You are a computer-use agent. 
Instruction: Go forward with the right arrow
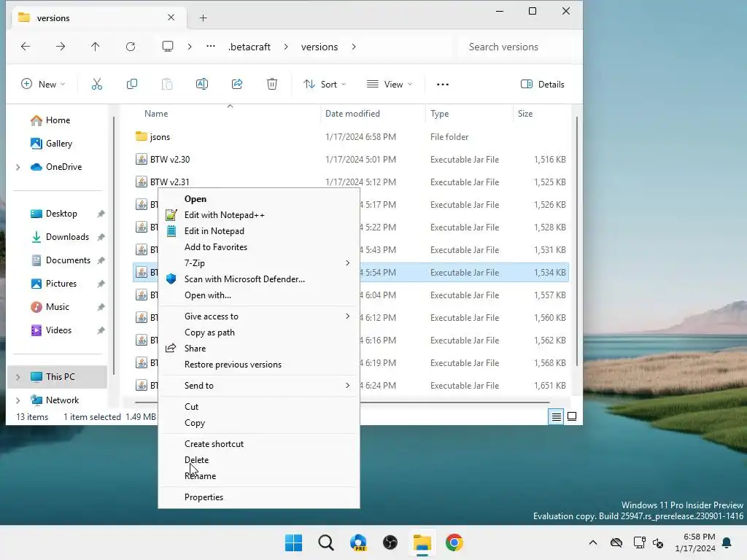pos(61,47)
